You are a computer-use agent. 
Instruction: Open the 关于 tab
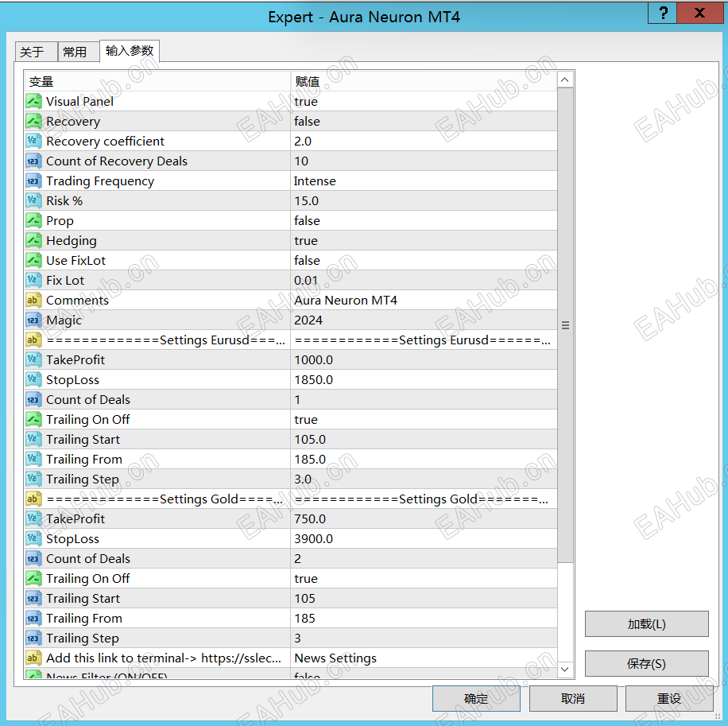point(37,52)
